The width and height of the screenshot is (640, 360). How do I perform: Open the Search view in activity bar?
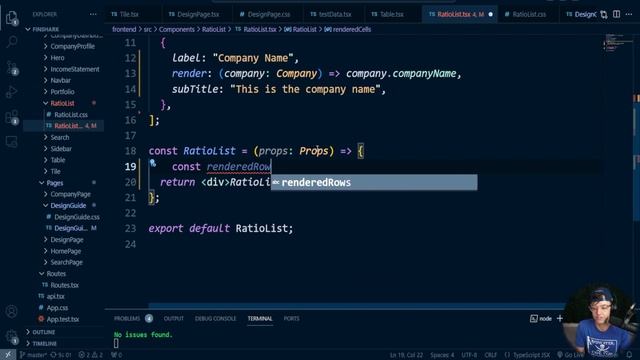[12, 41]
